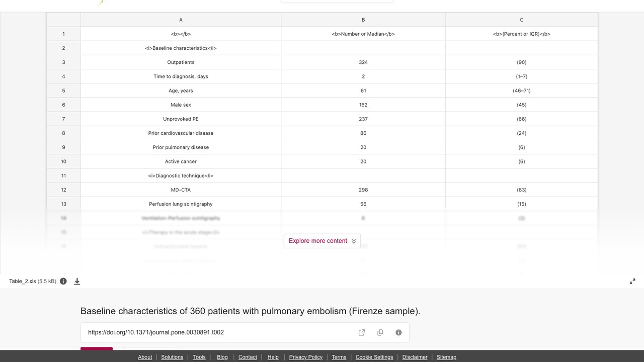Open fullscreen view of the table
Screen dimensions: 644x362
point(632,282)
